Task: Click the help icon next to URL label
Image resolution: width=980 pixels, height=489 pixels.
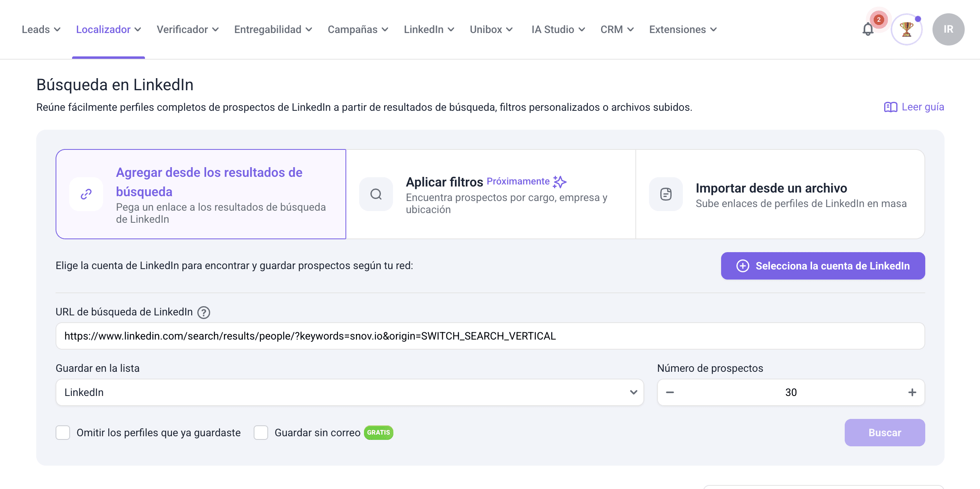Action: [x=204, y=313]
